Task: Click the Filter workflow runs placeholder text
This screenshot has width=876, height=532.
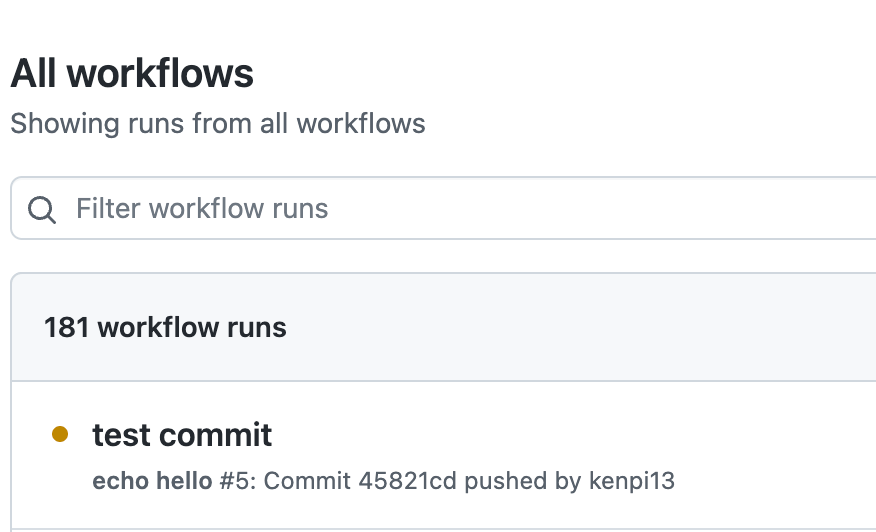Action: 202,208
